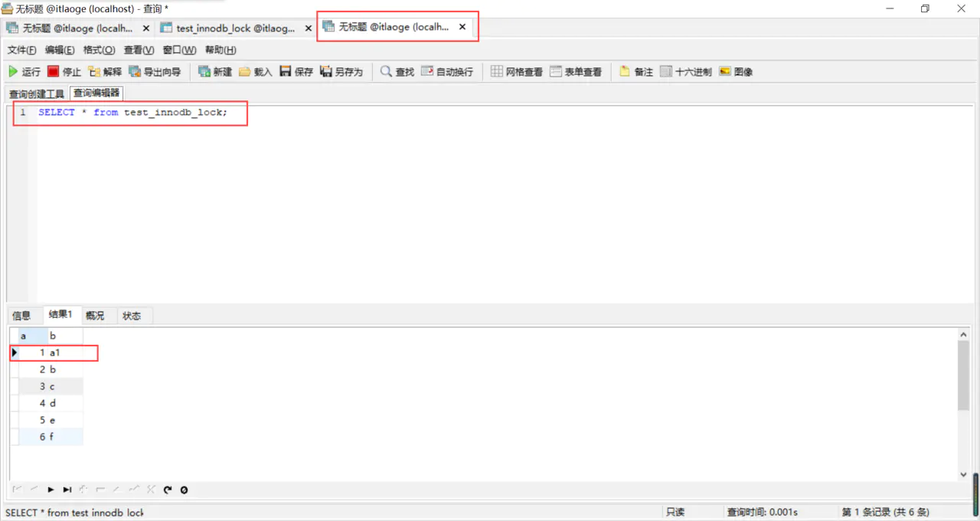Click the result grid vertical scrollbar thumb
Viewport: 980px width, 521px height.
tap(963, 375)
